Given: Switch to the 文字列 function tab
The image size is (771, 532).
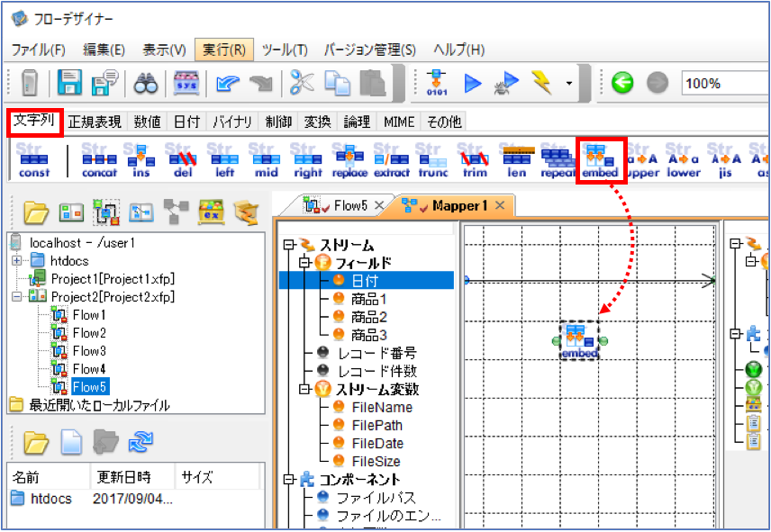Looking at the screenshot, I should pyautogui.click(x=34, y=121).
